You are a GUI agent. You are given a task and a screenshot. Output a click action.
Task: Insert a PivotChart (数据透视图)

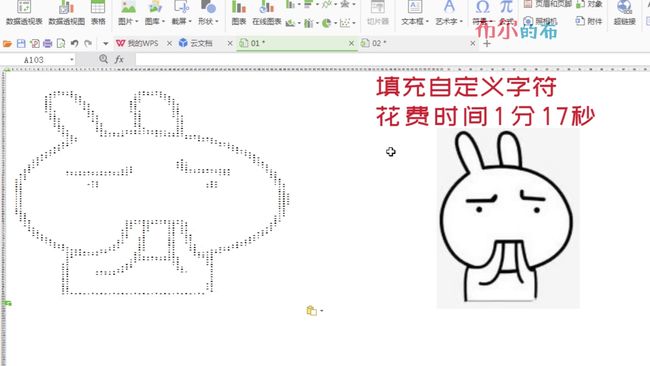click(66, 12)
